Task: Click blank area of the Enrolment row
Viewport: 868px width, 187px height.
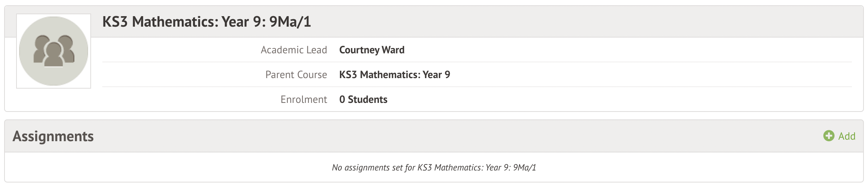Action: coord(600,100)
